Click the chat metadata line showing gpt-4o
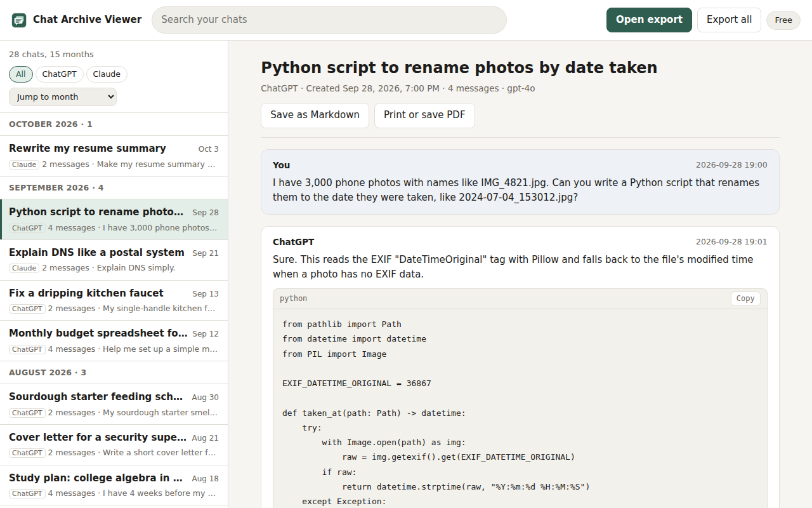The height and width of the screenshot is (508, 812). tap(398, 88)
